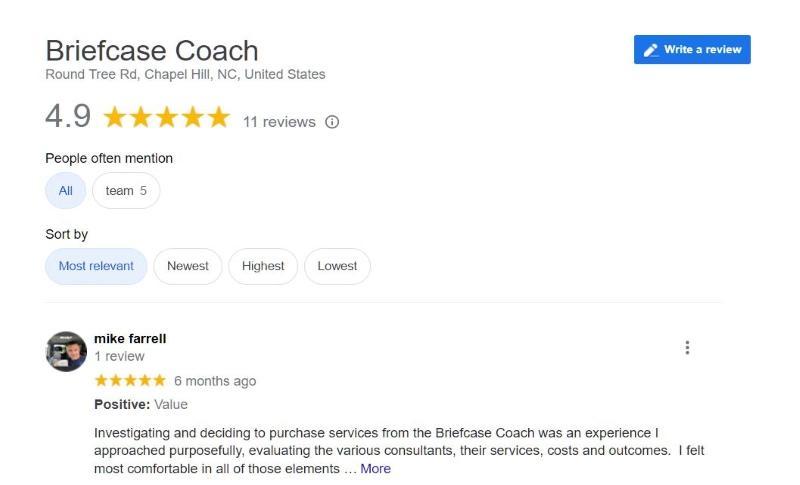Select the All mentions filter chip
The height and width of the screenshot is (485, 800).
coord(65,191)
